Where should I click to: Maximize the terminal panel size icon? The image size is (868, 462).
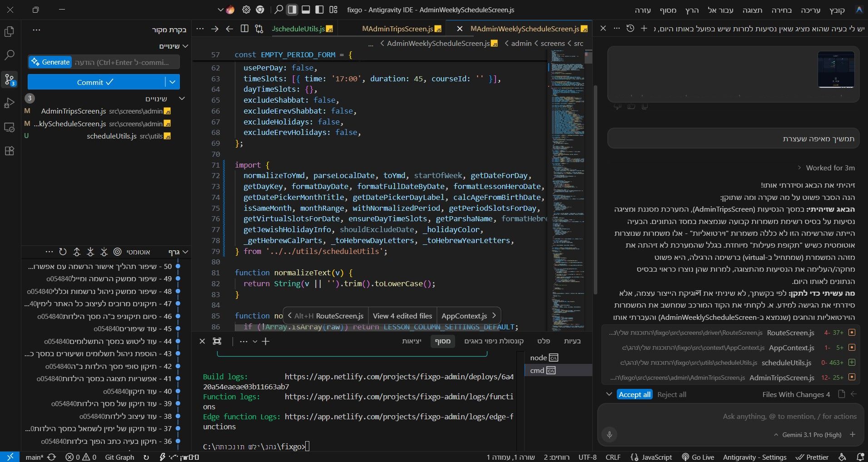click(217, 341)
